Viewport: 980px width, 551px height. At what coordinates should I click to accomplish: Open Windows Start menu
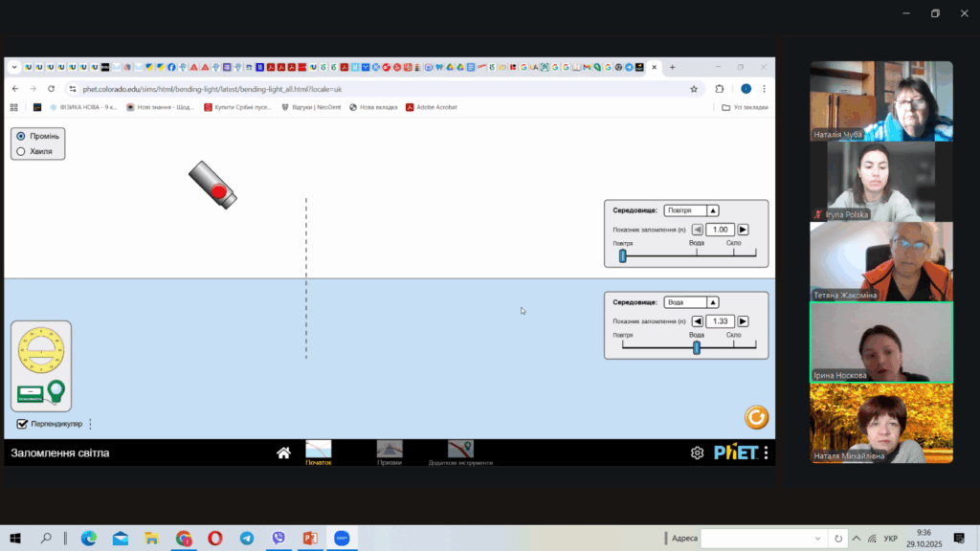[x=15, y=538]
